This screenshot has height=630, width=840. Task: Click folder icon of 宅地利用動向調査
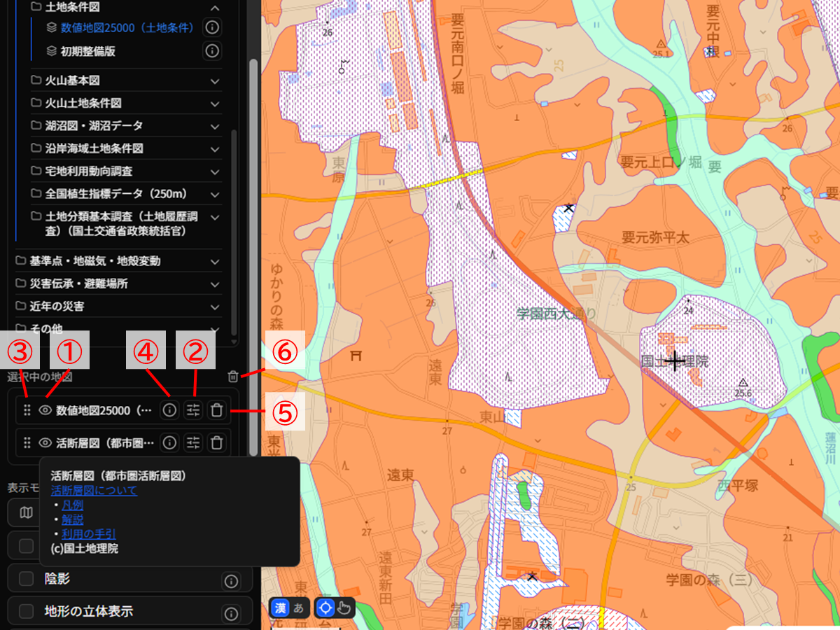point(36,171)
